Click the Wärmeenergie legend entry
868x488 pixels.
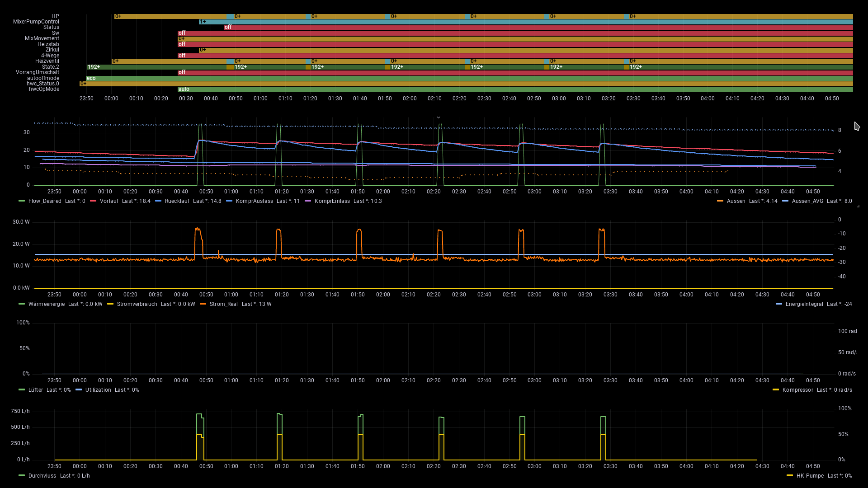click(x=47, y=304)
